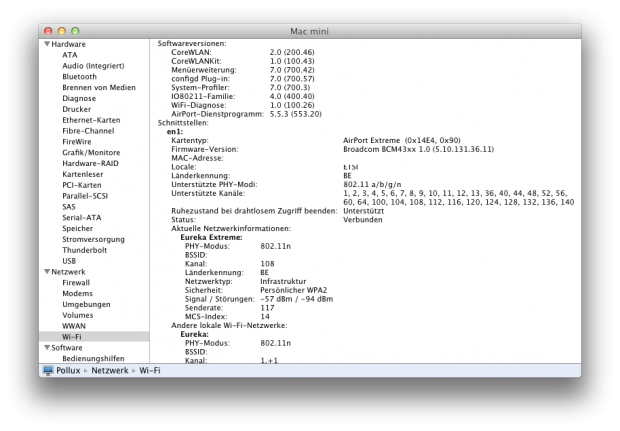Click the Sicherheit value Persönlicher WPA2

click(x=294, y=290)
